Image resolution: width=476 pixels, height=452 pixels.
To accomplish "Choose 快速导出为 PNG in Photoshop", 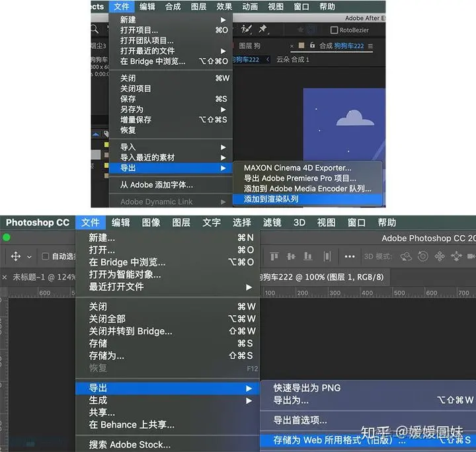I will click(368, 388).
